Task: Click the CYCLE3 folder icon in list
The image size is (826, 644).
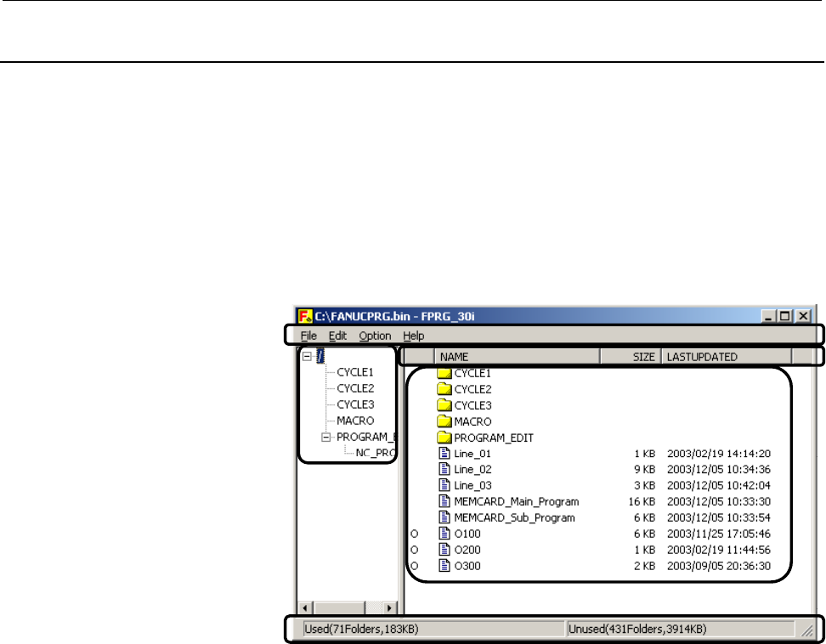Action: pos(444,405)
